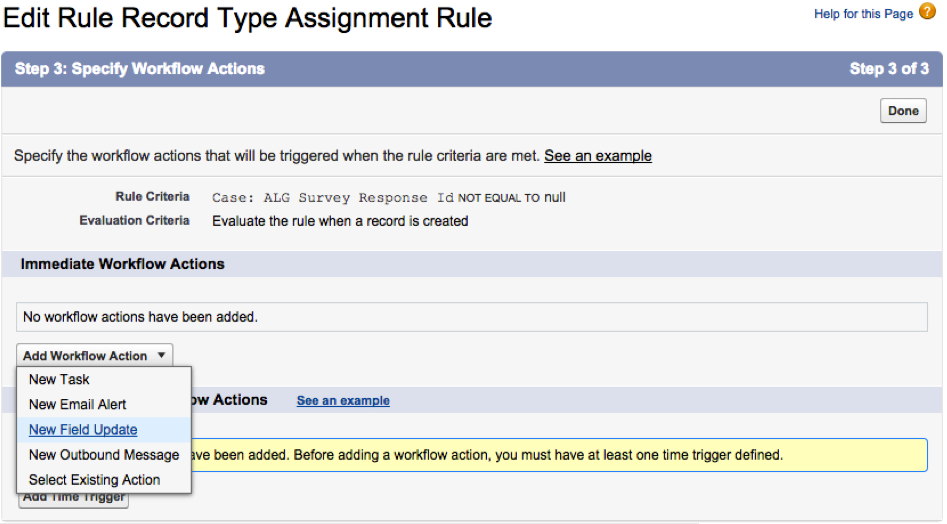Click the orange question mark help icon
This screenshot has height=524, width=947.
pyautogui.click(x=927, y=11)
